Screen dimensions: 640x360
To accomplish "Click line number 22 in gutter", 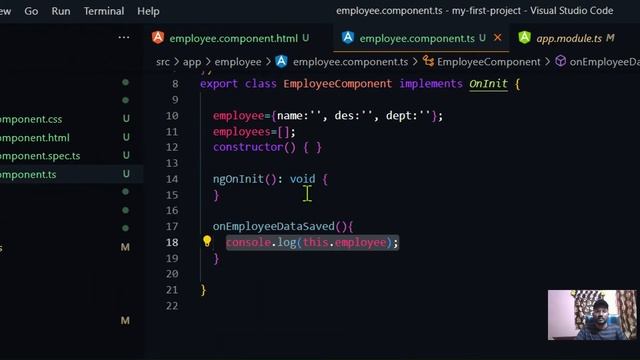I will click(x=172, y=306).
